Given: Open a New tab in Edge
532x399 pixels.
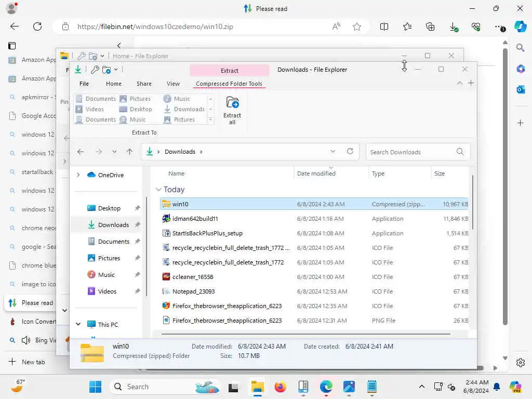Looking at the screenshot, I should [x=27, y=362].
